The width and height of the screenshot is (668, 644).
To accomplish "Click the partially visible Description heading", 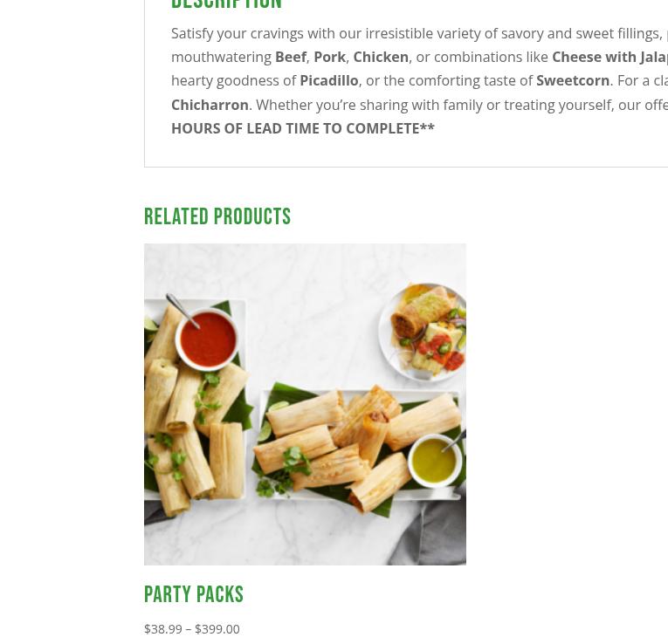I will point(226,5).
